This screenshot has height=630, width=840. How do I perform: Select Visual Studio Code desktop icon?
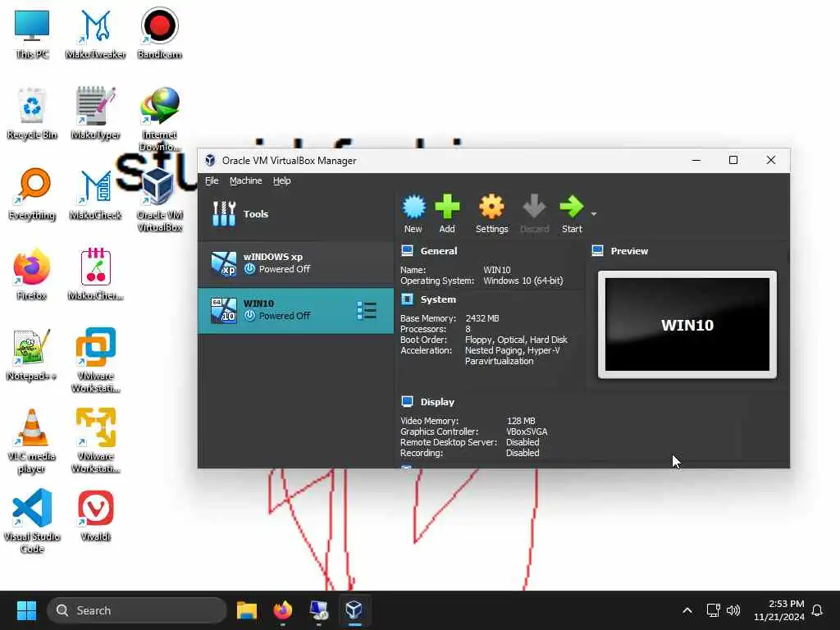tap(32, 521)
